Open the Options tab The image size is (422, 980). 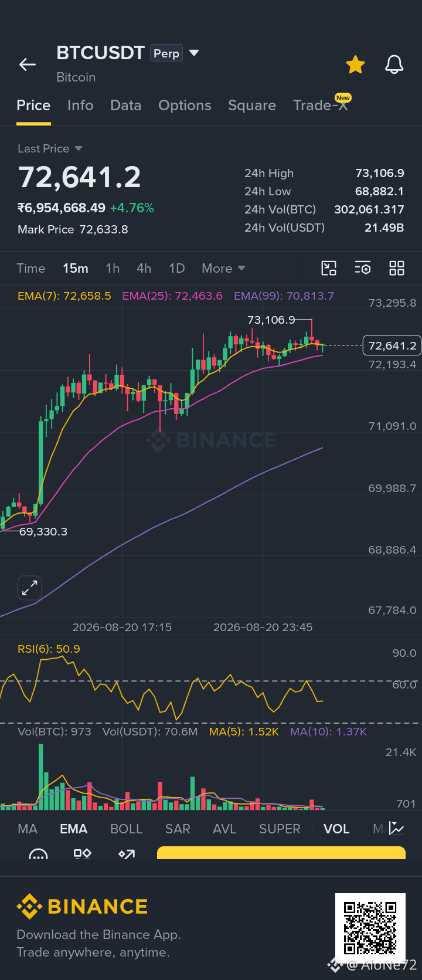[x=185, y=106]
